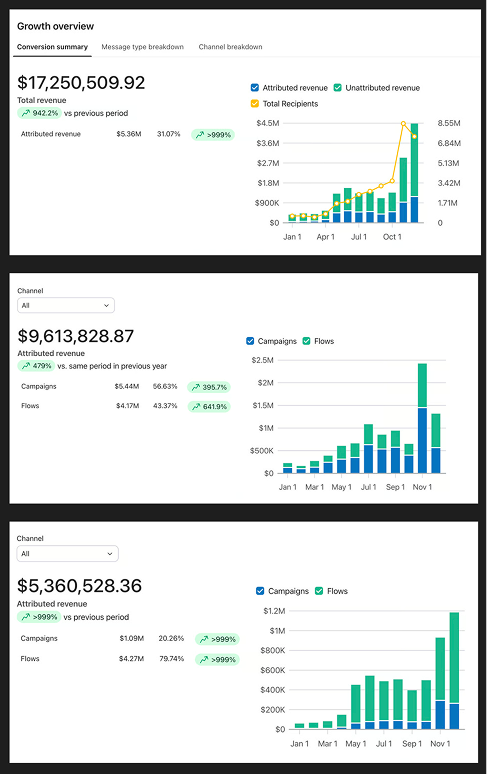Viewport: 487px width, 774px height.
Task: Click the Oct 1 axis label
Action: point(392,237)
